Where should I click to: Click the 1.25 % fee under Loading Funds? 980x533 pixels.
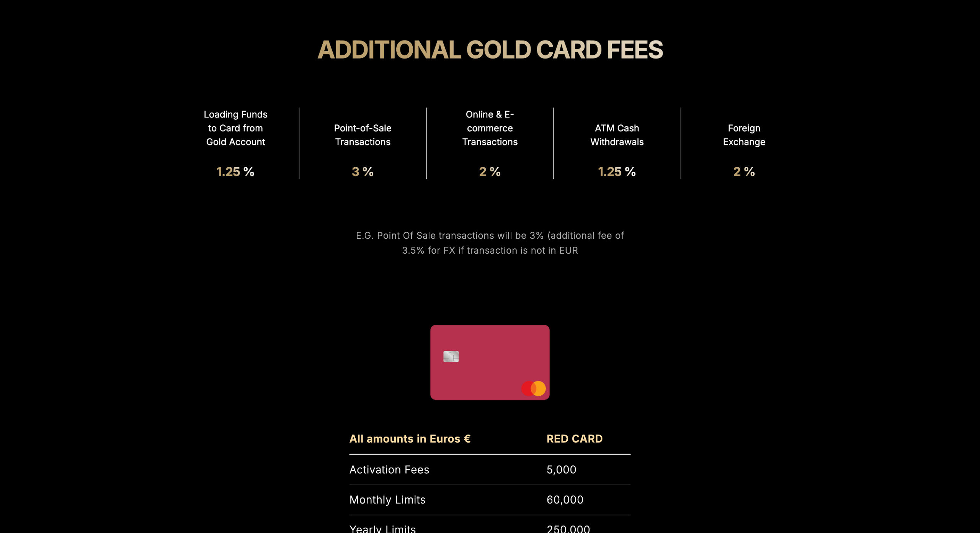[235, 172]
